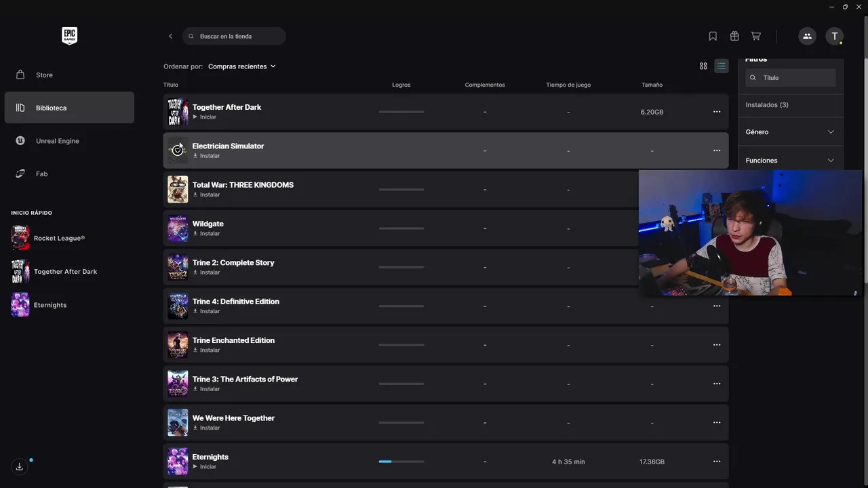Open the gift redeem icon
Screen dimensions: 868x488
[x=734, y=36]
